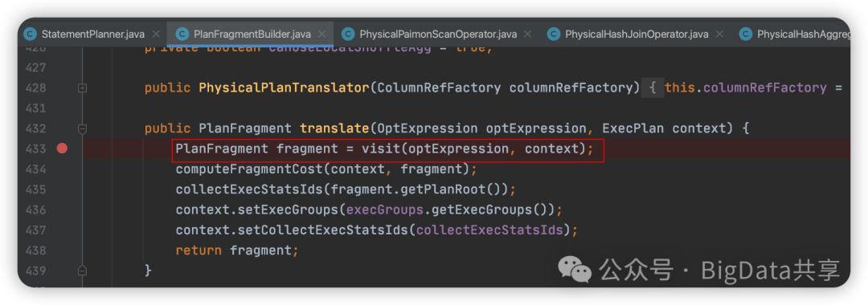Viewport: 868px width, 305px height.
Task: Click line number 436 in the gutter
Action: tap(35, 210)
